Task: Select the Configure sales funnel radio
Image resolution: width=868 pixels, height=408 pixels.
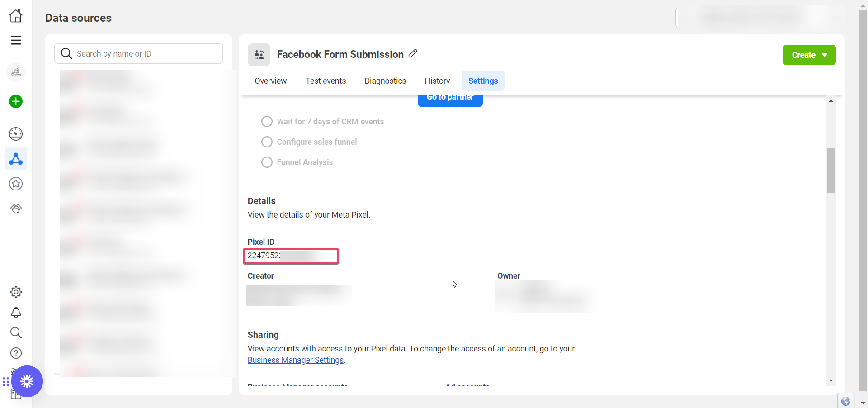Action: 267,142
